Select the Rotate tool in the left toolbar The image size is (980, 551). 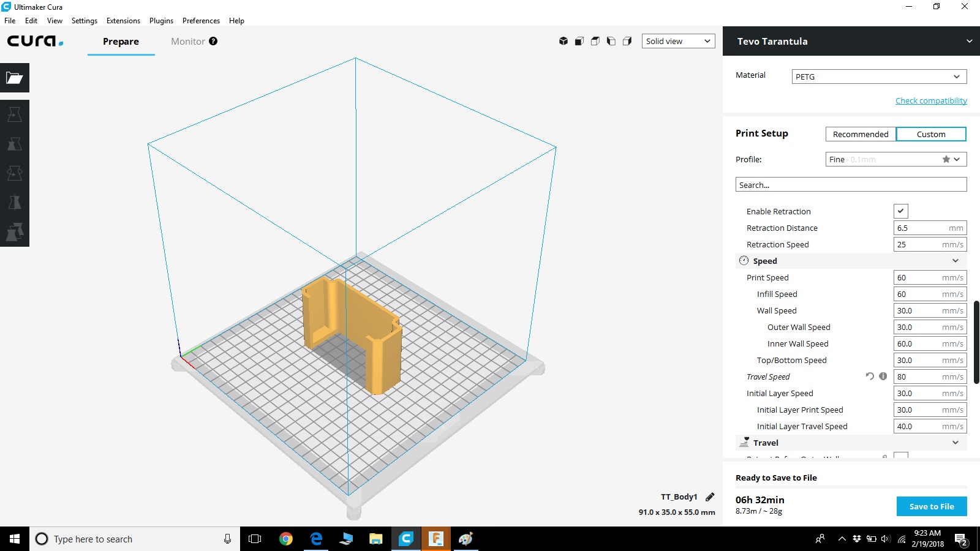pos(15,173)
